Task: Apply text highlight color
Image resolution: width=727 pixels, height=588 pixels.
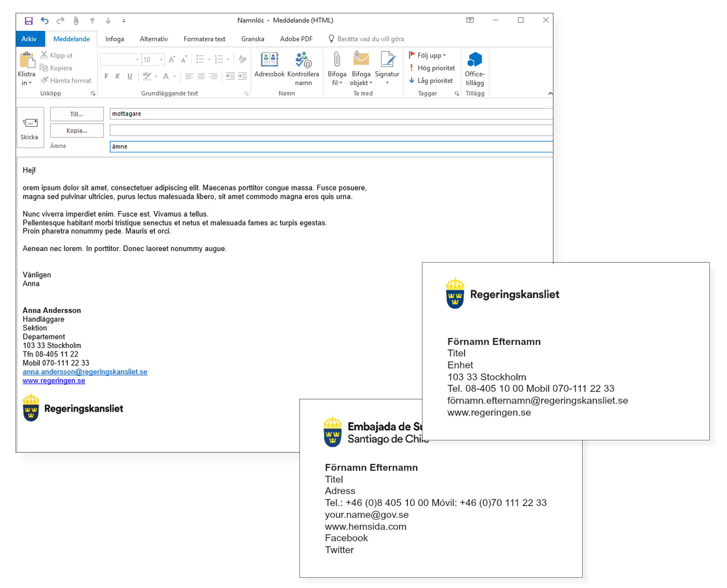Action: (147, 76)
